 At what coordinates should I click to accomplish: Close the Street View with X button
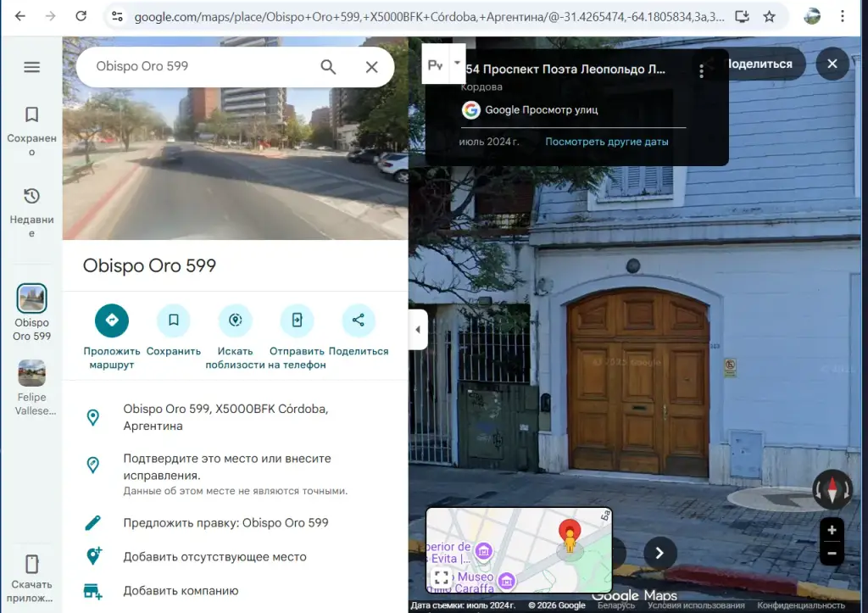click(832, 64)
